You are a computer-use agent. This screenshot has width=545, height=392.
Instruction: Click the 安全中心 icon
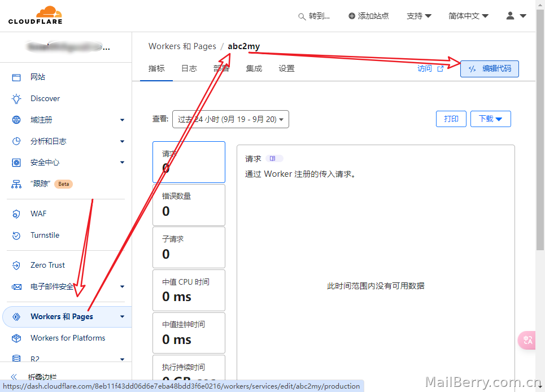(16, 163)
